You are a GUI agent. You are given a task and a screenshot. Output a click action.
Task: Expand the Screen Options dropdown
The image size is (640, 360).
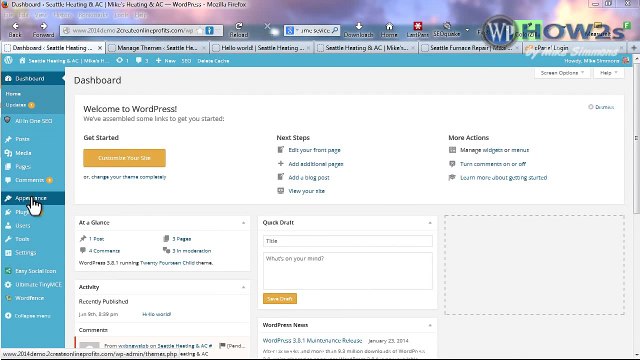click(x=562, y=73)
